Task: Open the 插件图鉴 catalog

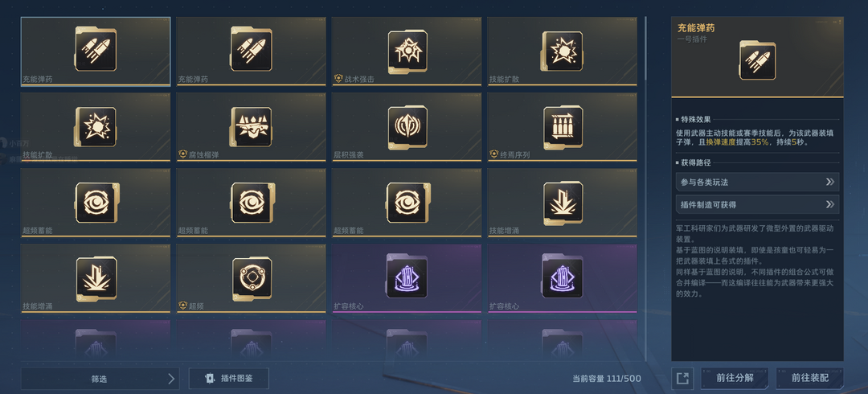Action: pyautogui.click(x=228, y=379)
